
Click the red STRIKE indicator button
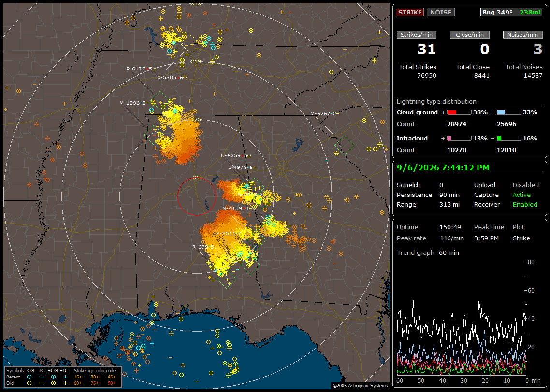tap(410, 12)
